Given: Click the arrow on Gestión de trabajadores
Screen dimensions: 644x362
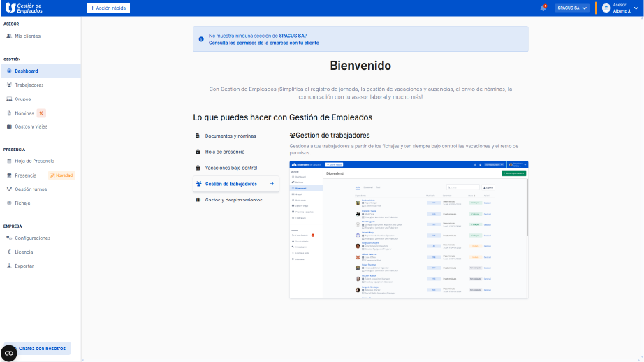Looking at the screenshot, I should pos(272,184).
